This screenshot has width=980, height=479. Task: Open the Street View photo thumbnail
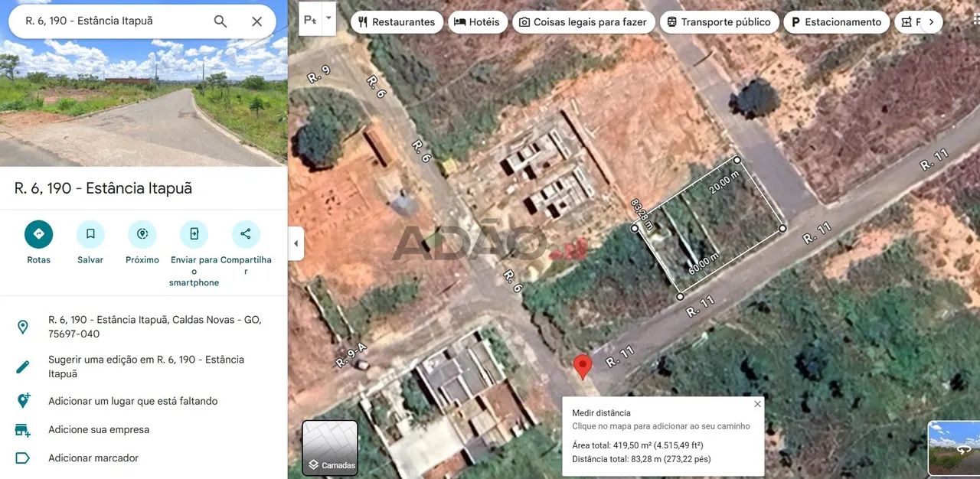[953, 448]
